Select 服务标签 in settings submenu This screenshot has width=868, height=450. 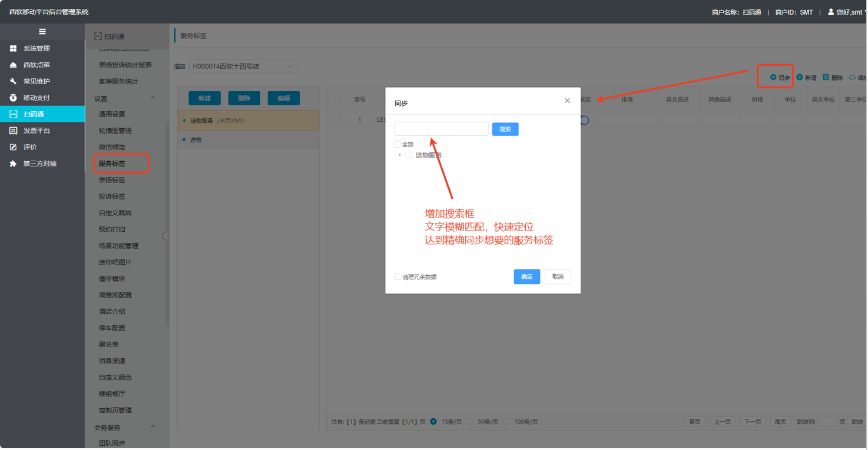click(x=112, y=164)
